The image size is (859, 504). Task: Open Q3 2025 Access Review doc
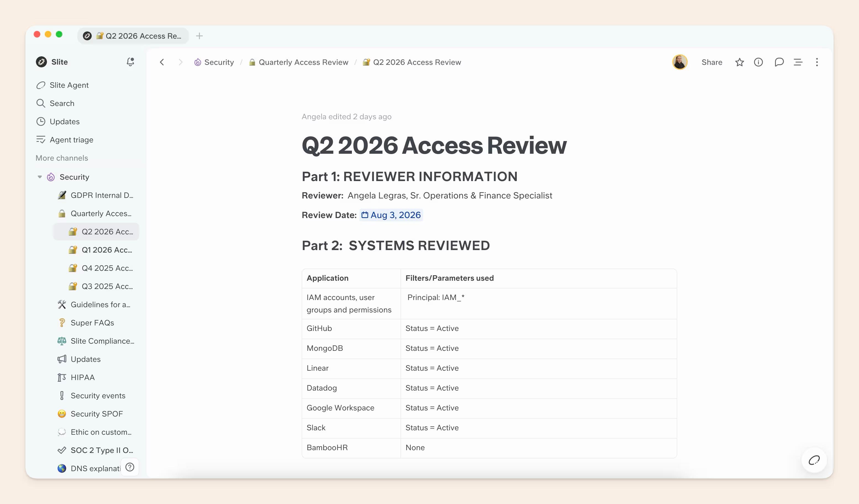point(96,286)
